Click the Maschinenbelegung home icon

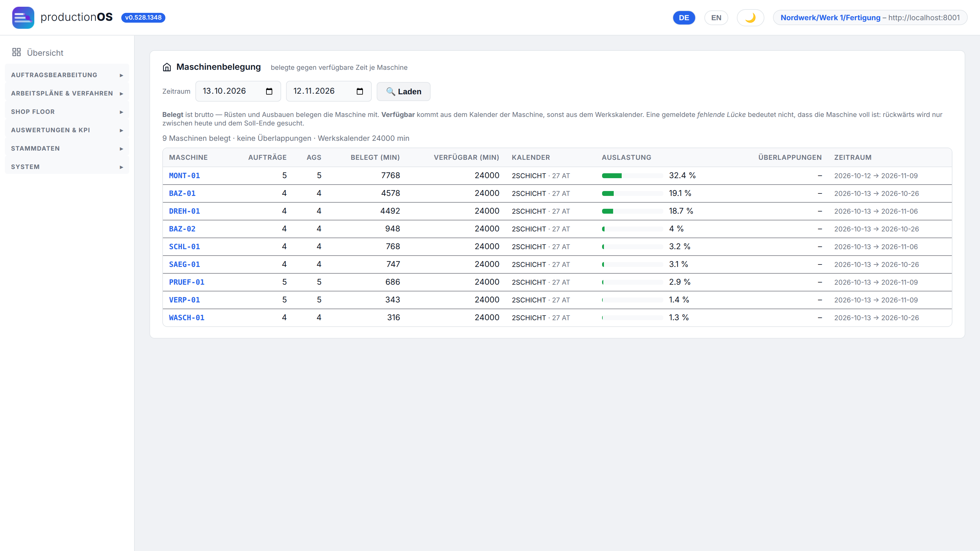(x=167, y=67)
